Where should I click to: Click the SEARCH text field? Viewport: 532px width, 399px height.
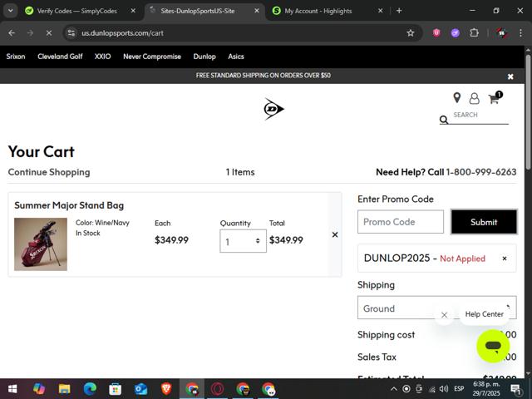479,116
